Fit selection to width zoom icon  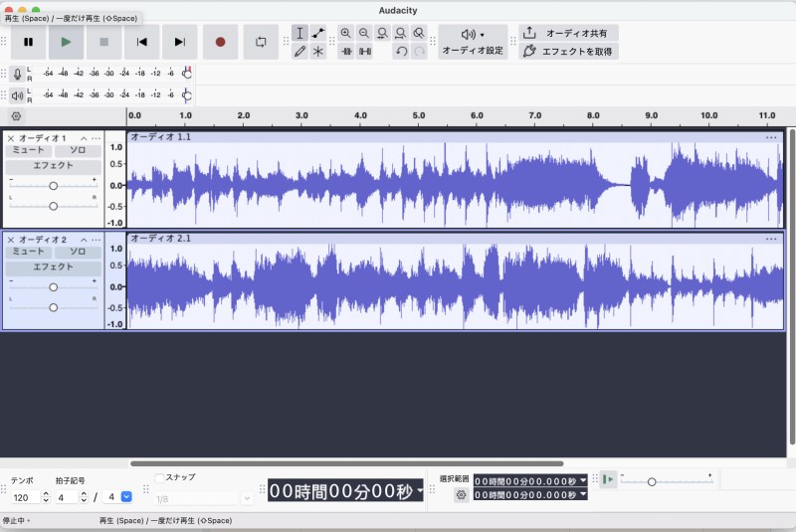tap(382, 33)
